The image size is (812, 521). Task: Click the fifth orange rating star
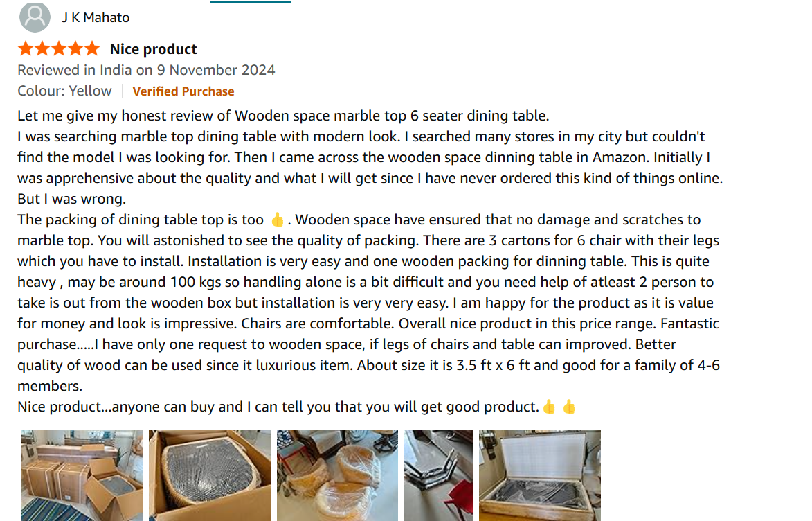[91, 48]
